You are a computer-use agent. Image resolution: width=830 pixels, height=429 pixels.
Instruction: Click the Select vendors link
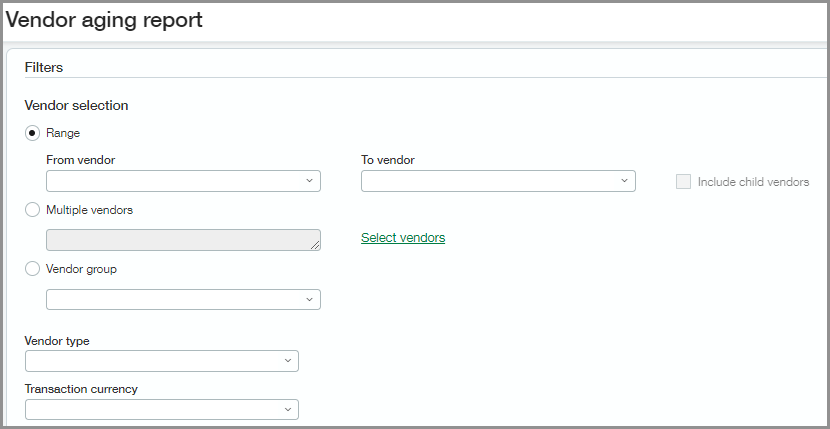(x=403, y=238)
